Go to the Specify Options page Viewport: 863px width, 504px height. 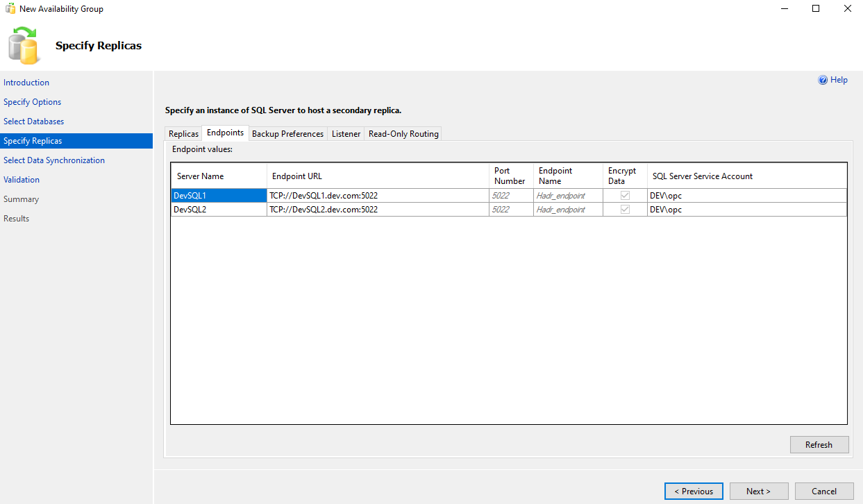(33, 102)
